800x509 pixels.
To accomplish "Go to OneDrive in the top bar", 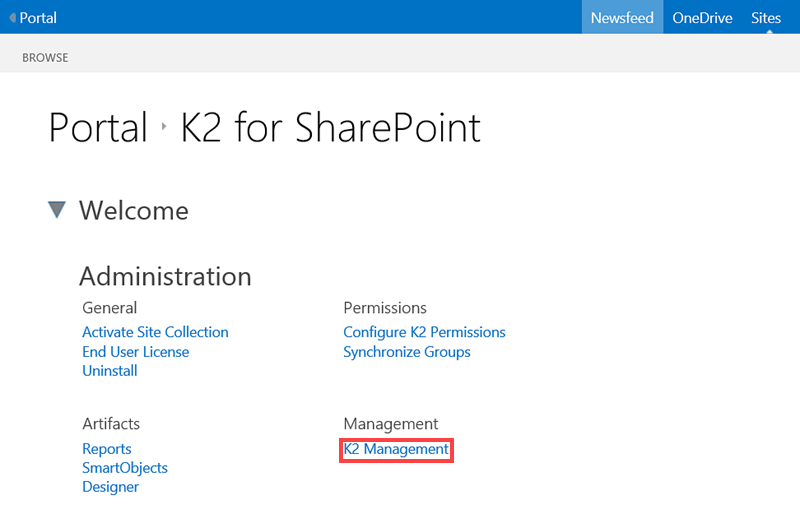I will [702, 18].
